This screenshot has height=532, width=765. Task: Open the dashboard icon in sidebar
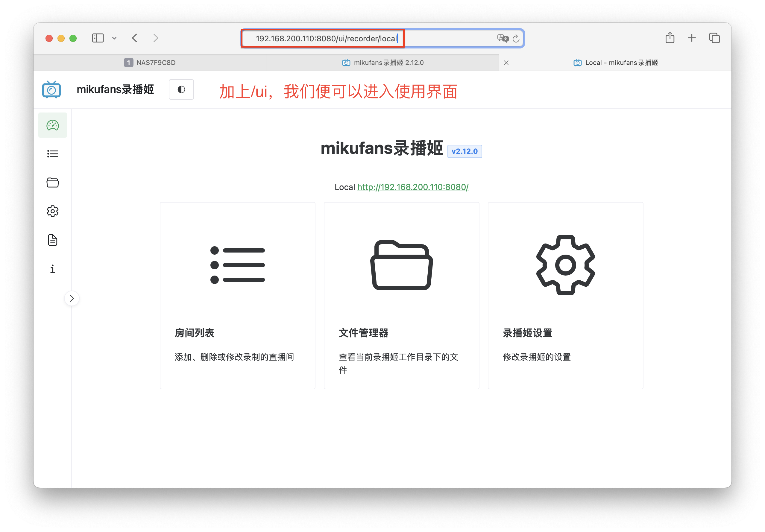pyautogui.click(x=53, y=125)
